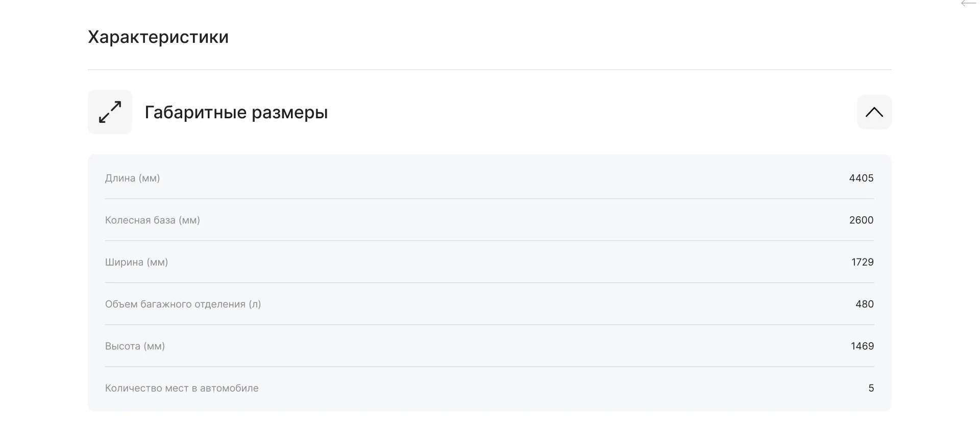Select the Высота (мм) label
The image size is (980, 438).
135,346
